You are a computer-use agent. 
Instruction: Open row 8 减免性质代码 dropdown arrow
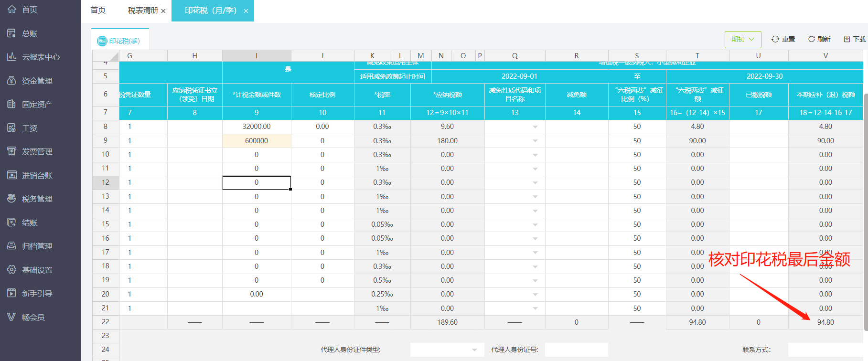(x=535, y=127)
